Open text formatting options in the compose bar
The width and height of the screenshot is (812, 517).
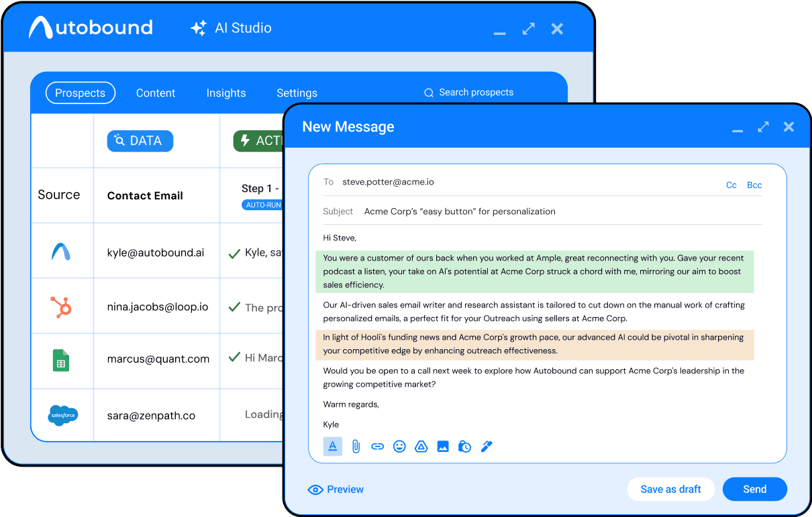pos(333,446)
